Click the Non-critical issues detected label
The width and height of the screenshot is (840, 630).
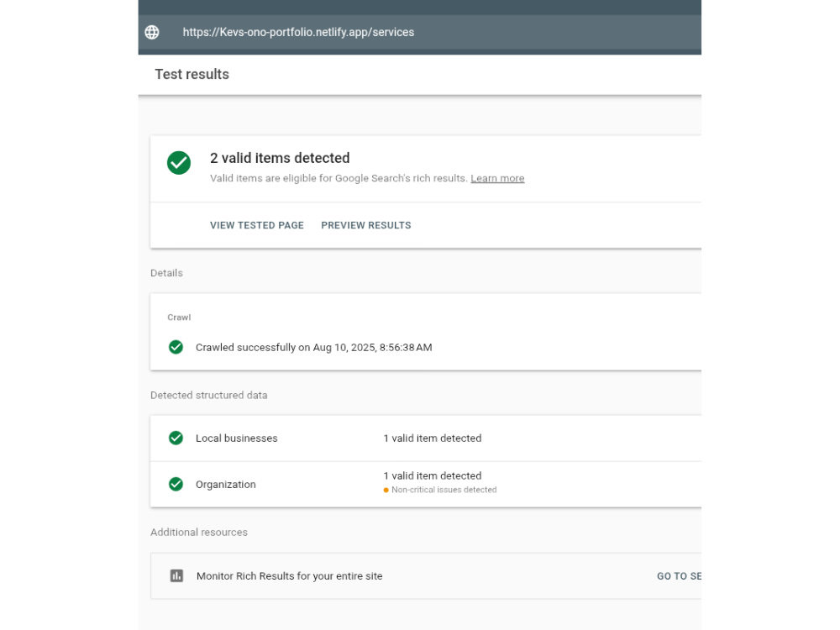point(444,491)
